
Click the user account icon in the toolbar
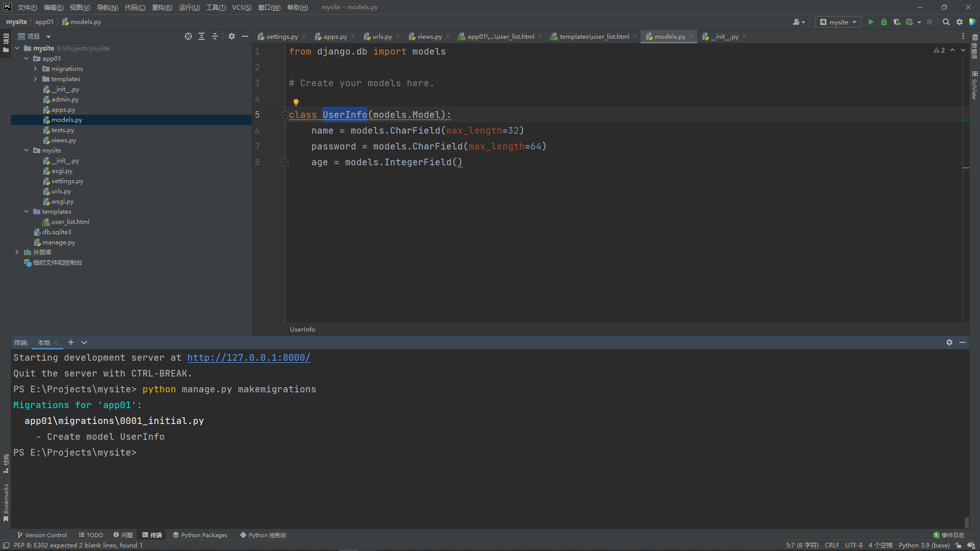799,22
